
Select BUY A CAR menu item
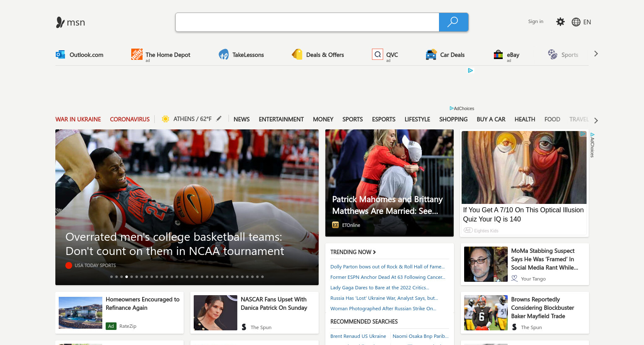pyautogui.click(x=491, y=119)
